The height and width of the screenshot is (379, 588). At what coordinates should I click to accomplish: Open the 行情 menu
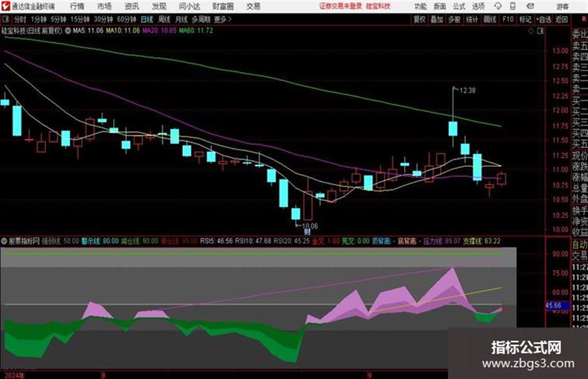pyautogui.click(x=77, y=6)
